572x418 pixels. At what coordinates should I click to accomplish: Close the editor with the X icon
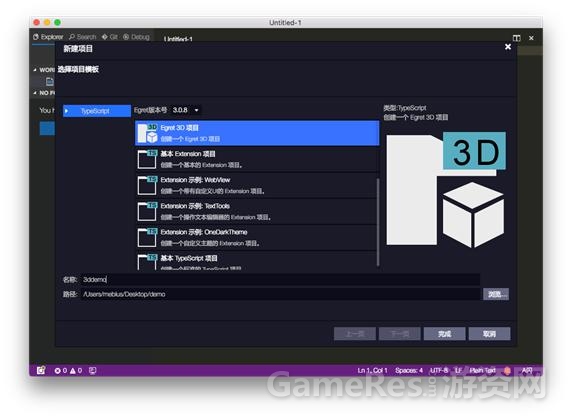pos(531,38)
